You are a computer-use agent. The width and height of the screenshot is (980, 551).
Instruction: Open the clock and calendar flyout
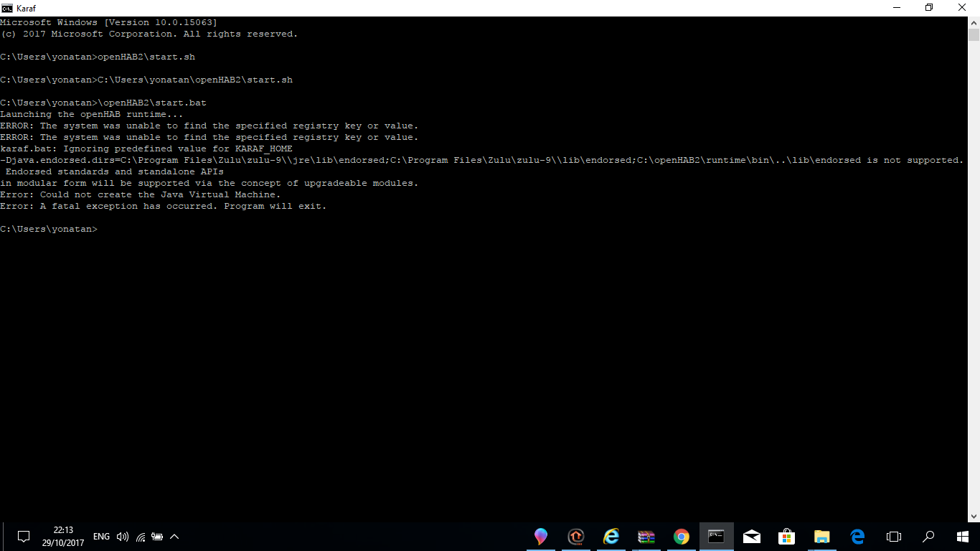tap(63, 537)
